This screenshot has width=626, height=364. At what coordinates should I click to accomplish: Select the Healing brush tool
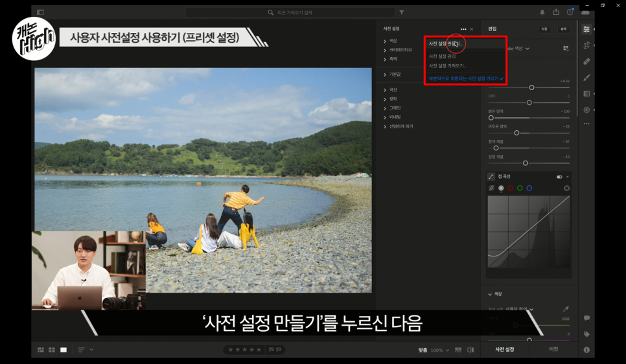586,62
